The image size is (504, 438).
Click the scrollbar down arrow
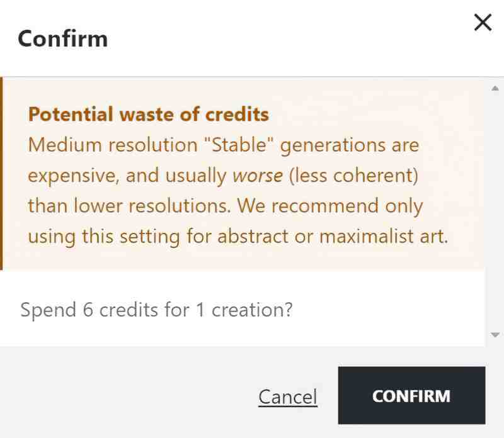[x=495, y=335]
